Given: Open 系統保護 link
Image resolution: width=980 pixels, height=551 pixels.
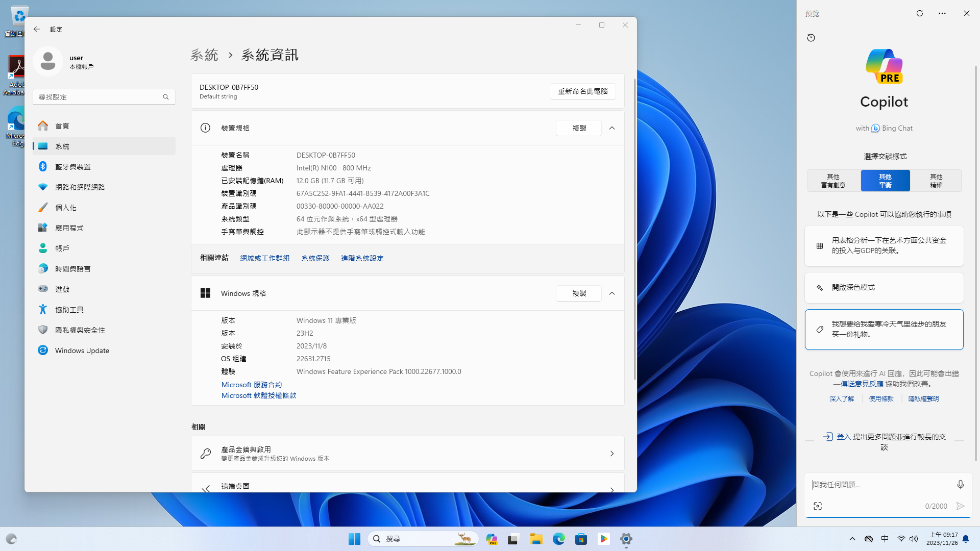Looking at the screenshot, I should pyautogui.click(x=315, y=258).
